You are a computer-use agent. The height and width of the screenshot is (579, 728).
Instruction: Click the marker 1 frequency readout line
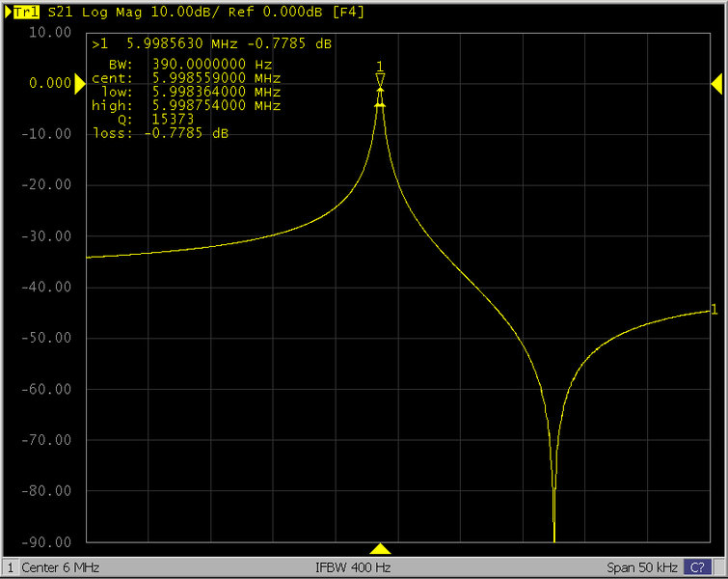tap(212, 44)
